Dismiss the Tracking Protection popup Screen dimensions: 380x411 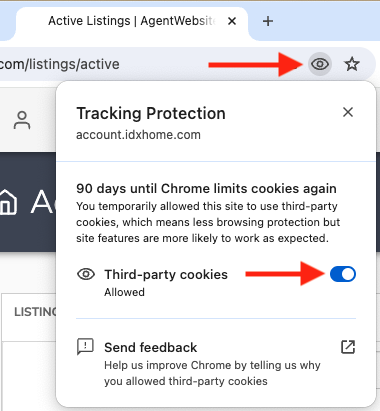348,112
